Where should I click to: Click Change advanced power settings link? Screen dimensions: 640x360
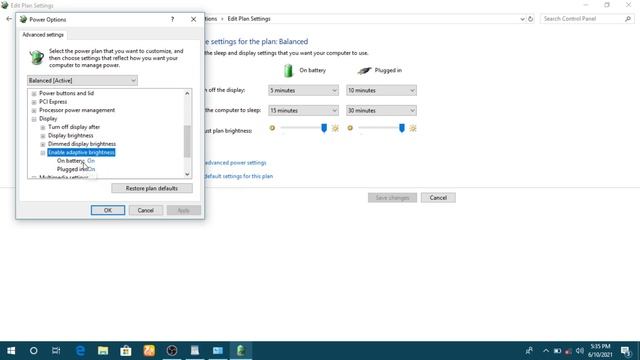point(236,162)
